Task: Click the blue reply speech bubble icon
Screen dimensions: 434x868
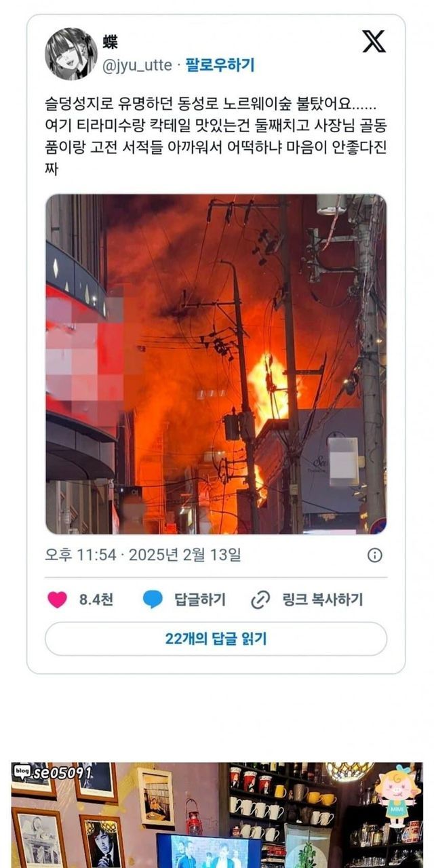Action: [153, 599]
